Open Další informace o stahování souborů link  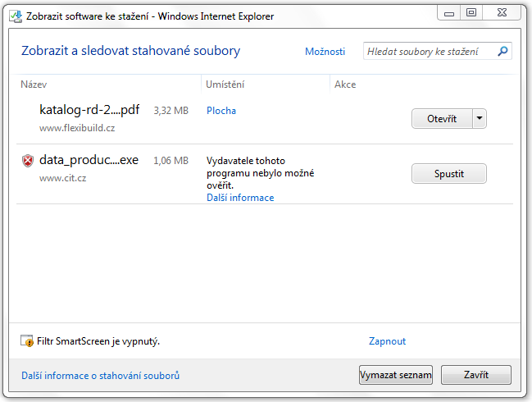click(101, 376)
